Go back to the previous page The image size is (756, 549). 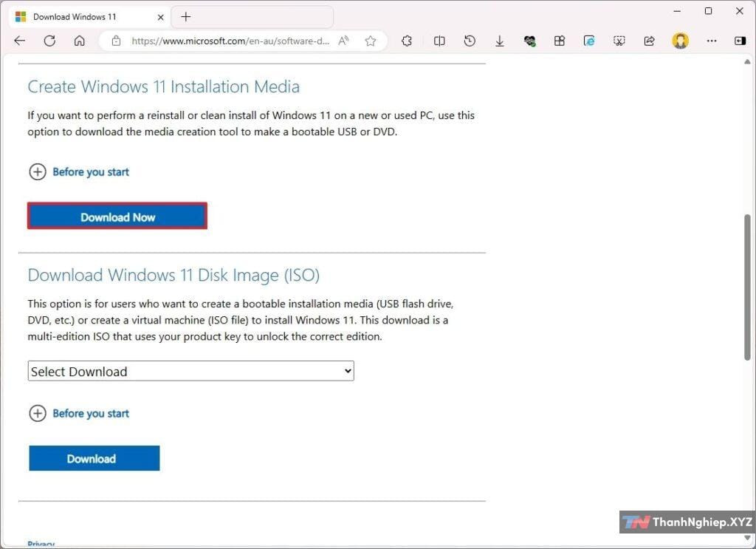(20, 41)
